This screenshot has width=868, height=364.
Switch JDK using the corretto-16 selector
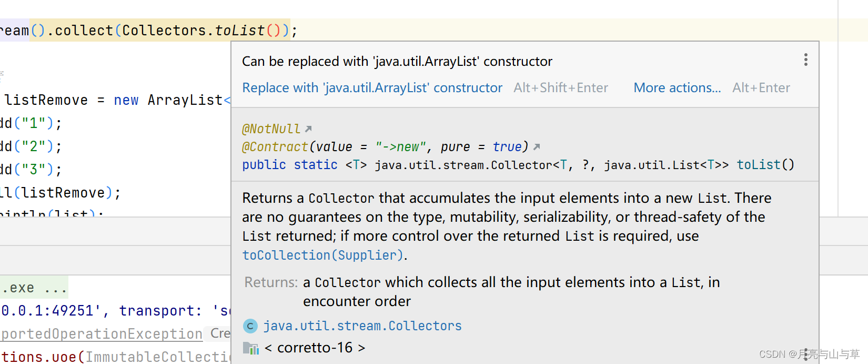point(314,347)
